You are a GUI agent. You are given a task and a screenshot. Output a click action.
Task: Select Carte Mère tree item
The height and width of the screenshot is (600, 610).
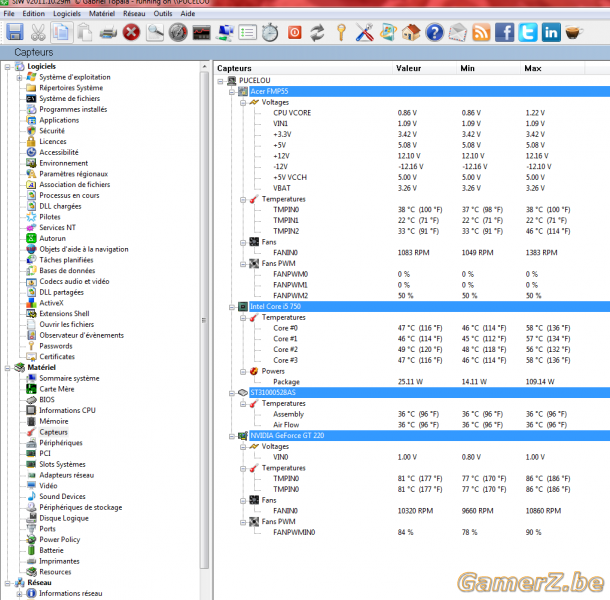click(57, 389)
